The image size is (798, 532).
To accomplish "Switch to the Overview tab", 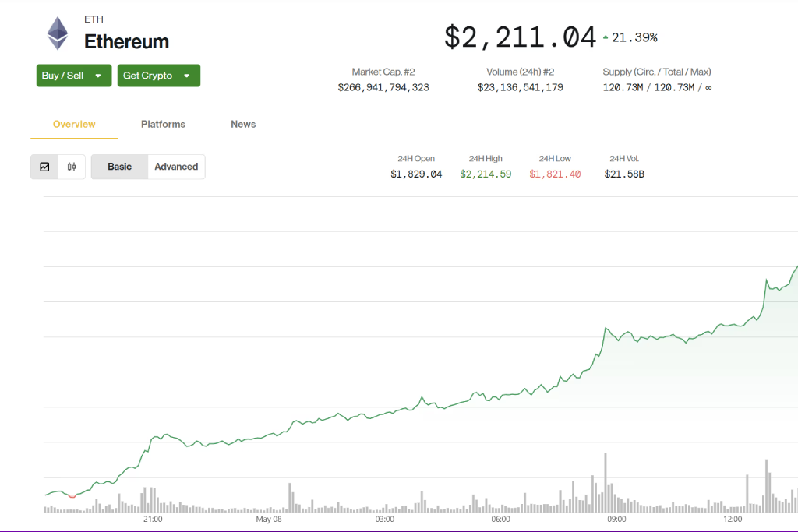I will tap(74, 124).
